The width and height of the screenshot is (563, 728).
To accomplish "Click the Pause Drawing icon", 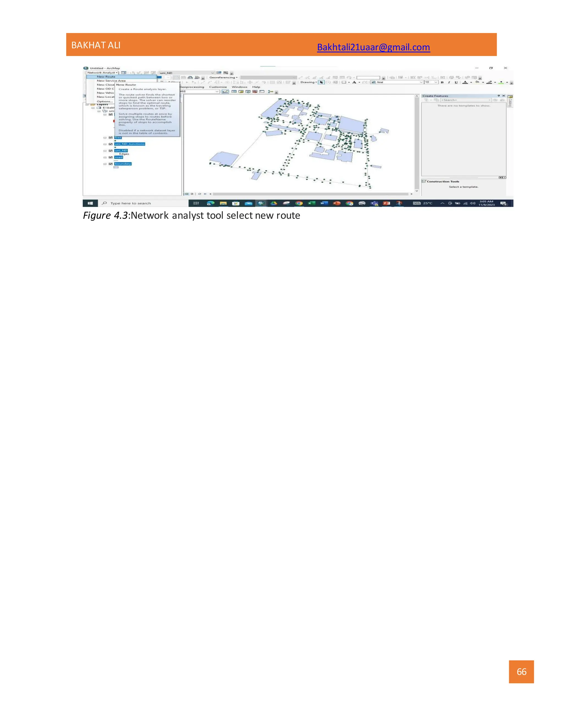I will coord(205,194).
